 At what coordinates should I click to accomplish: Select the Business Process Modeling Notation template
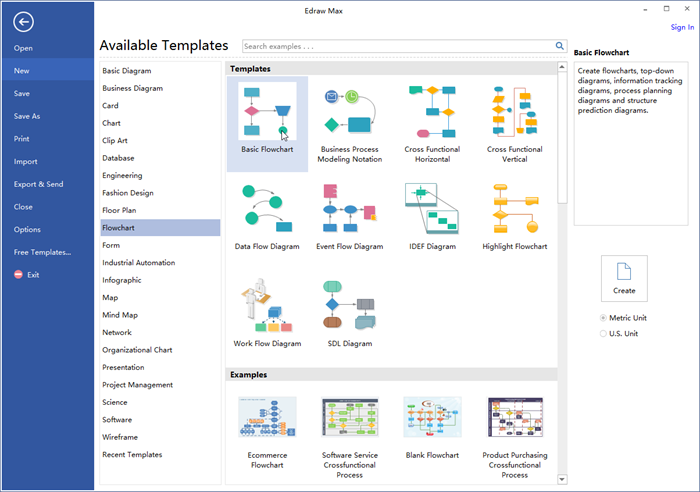click(x=350, y=125)
